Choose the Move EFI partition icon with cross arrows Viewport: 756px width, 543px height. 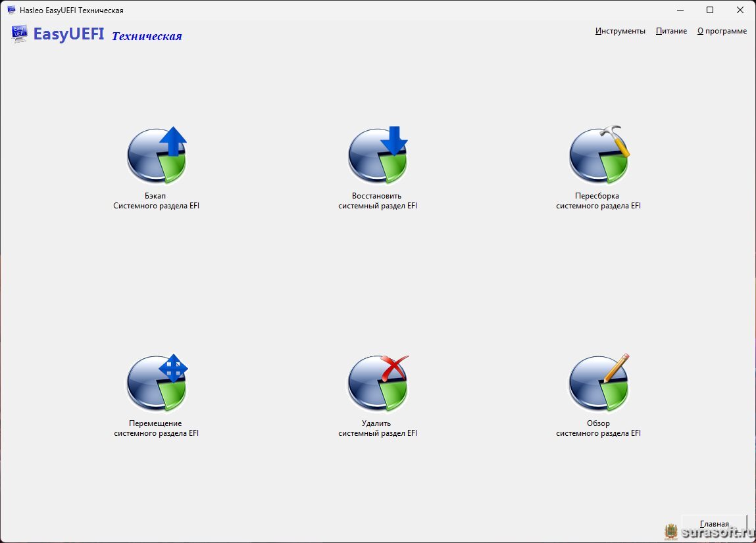tap(157, 383)
